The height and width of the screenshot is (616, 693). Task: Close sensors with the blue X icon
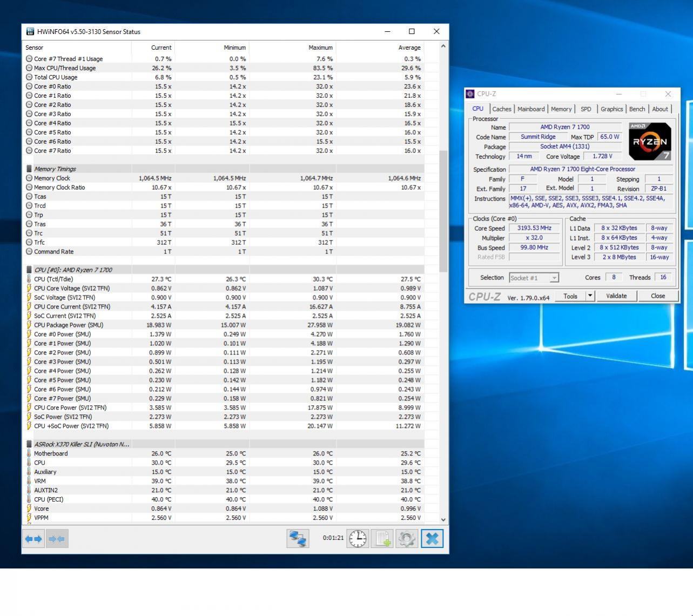pyautogui.click(x=432, y=539)
